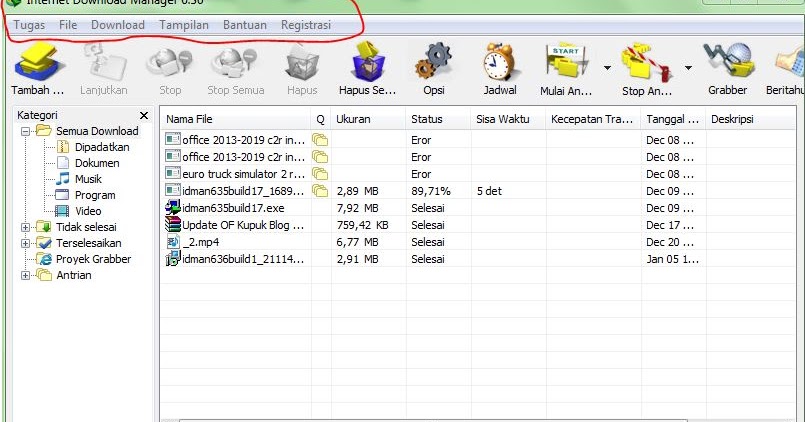Open dropdown arrow next to Stop Antrian
Image resolution: width=805 pixels, height=422 pixels.
click(688, 68)
